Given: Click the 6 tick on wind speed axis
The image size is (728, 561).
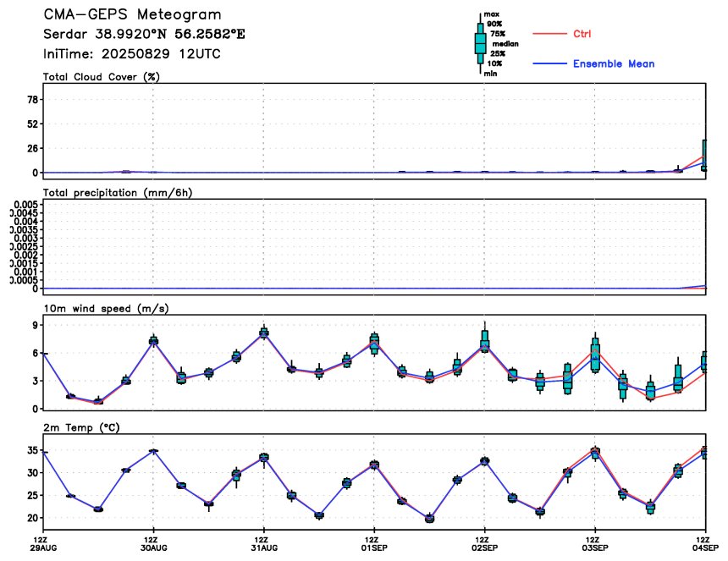Looking at the screenshot, I should point(35,353).
